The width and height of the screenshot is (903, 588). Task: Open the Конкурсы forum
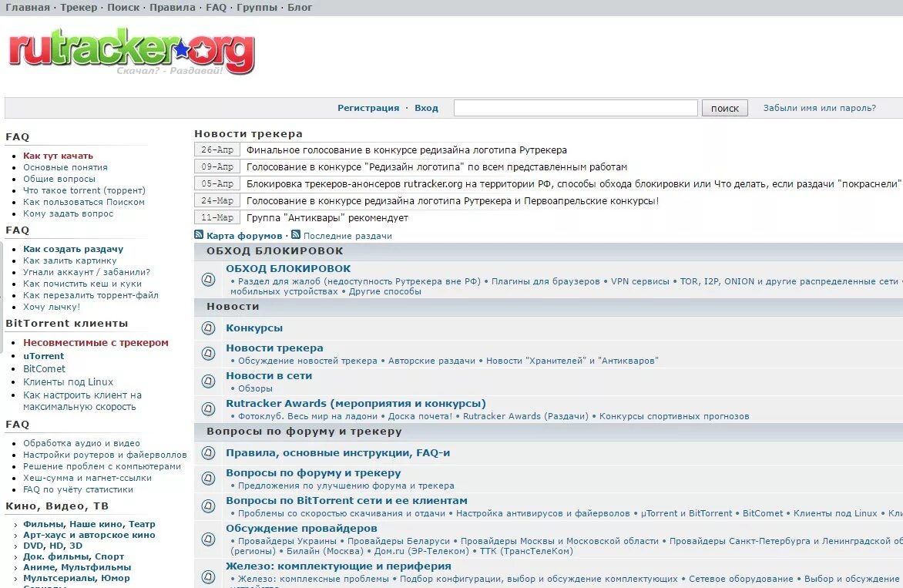point(254,328)
